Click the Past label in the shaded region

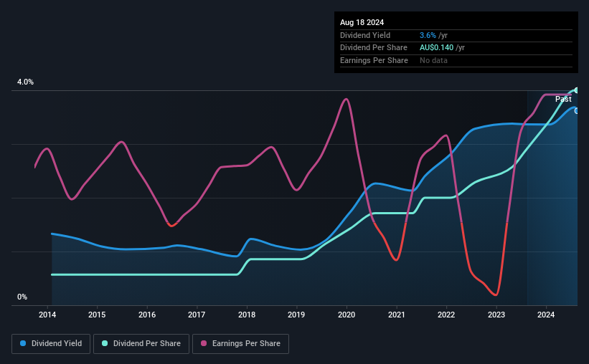coord(563,99)
